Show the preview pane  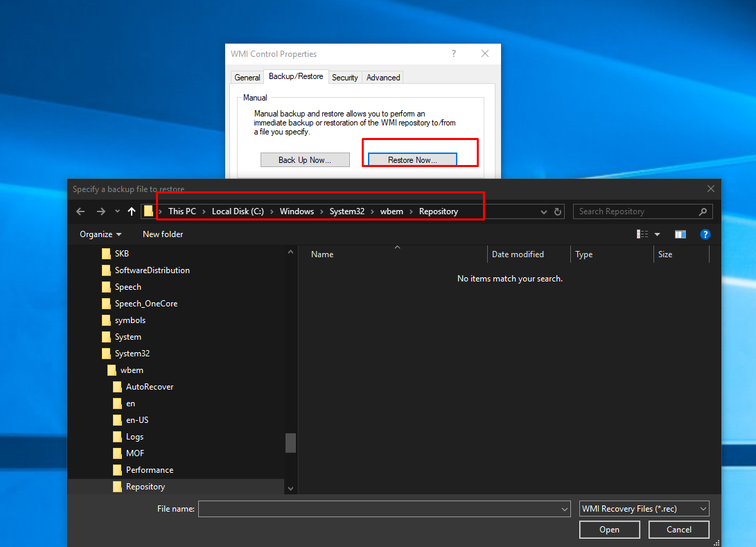pos(680,234)
